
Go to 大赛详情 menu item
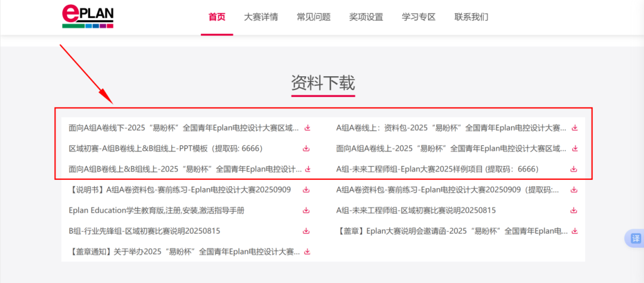pyautogui.click(x=261, y=17)
